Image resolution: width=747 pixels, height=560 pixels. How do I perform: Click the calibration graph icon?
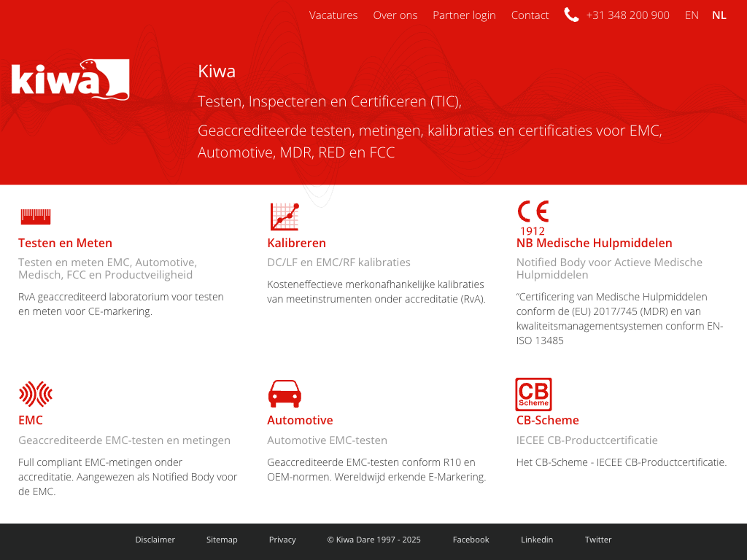(285, 217)
